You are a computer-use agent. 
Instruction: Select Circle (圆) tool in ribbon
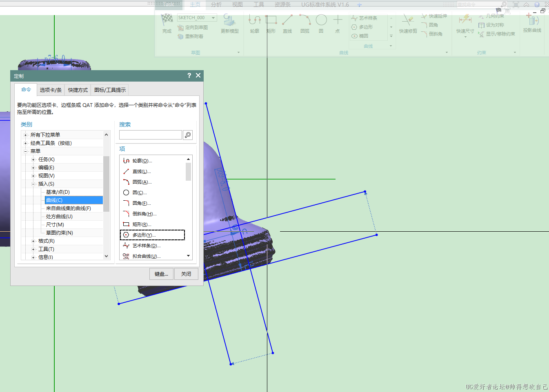[x=321, y=20]
